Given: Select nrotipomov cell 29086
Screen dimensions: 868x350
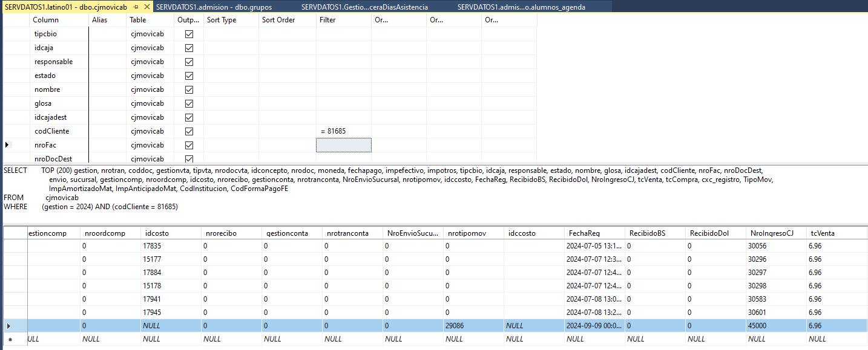Looking at the screenshot, I should [x=473, y=326].
